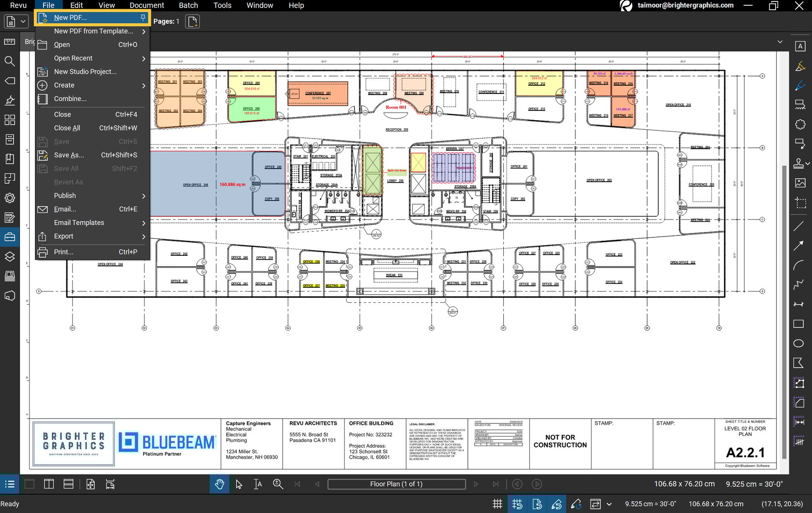Screen dimensions: 812x513
Task: Activate the Pan tool in the status bar
Action: click(219, 484)
